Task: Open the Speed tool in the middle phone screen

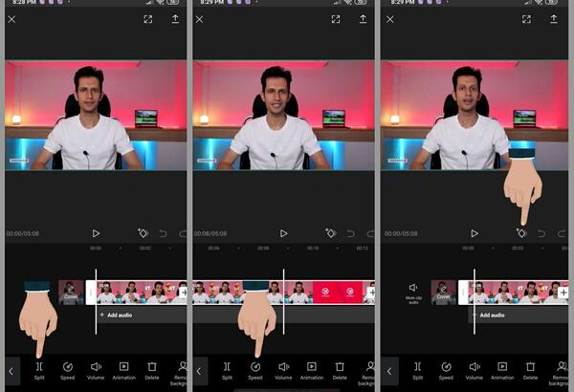Action: click(x=255, y=370)
